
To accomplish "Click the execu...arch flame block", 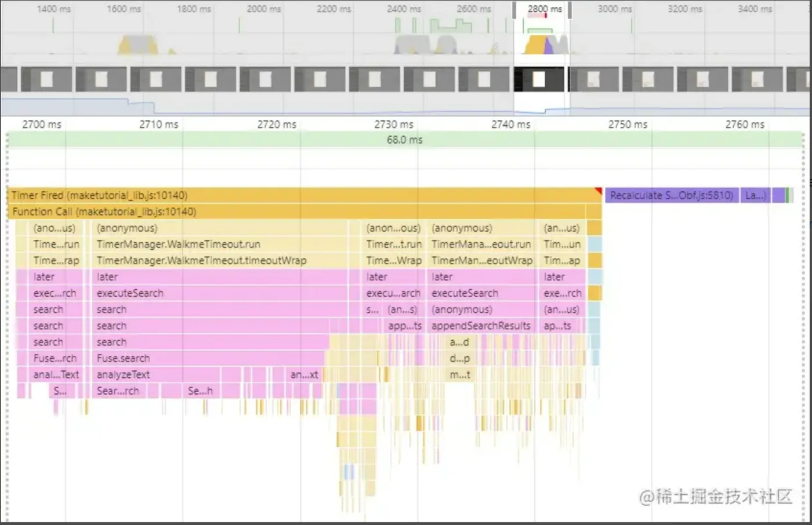I will [x=393, y=293].
